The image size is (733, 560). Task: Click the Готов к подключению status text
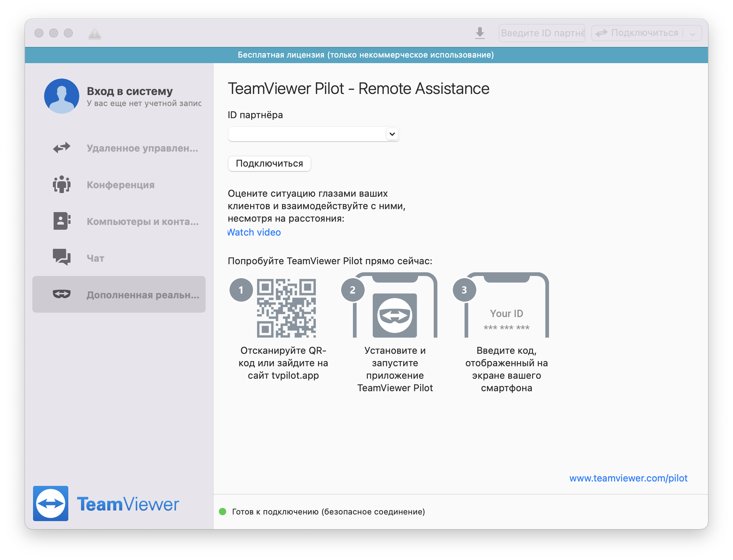coord(328,512)
